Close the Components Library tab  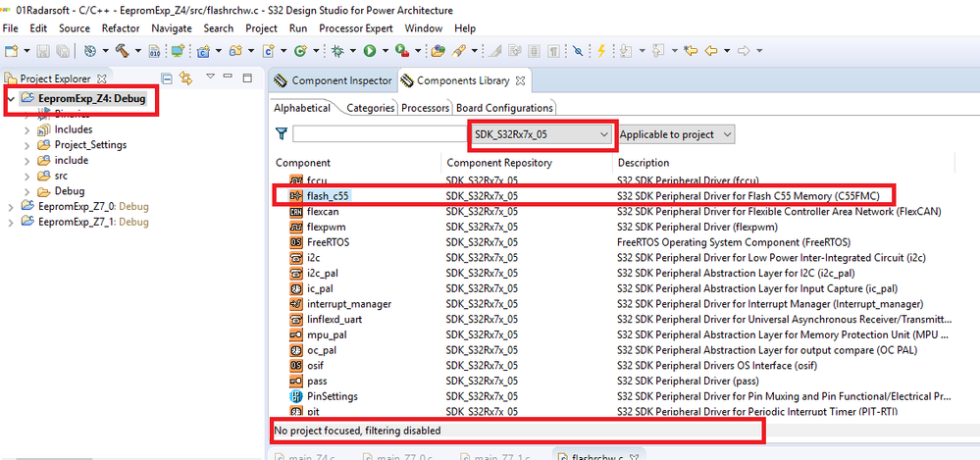520,80
